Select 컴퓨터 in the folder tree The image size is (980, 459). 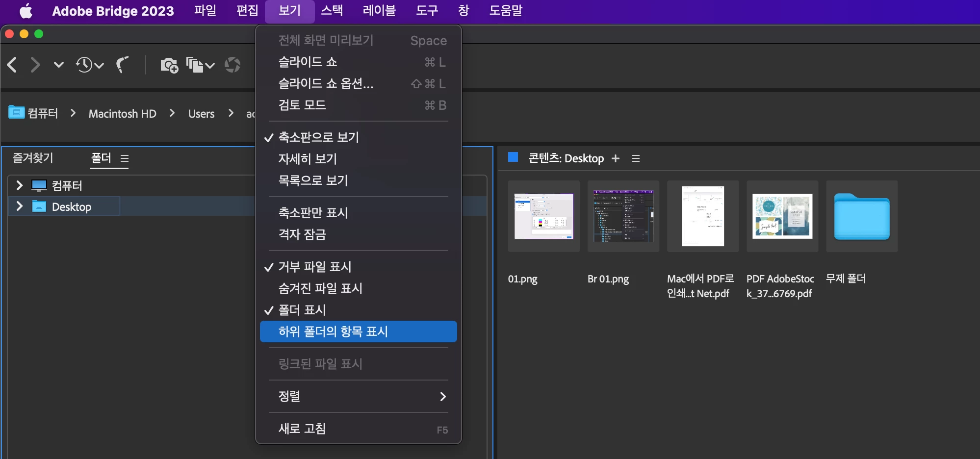(67, 186)
